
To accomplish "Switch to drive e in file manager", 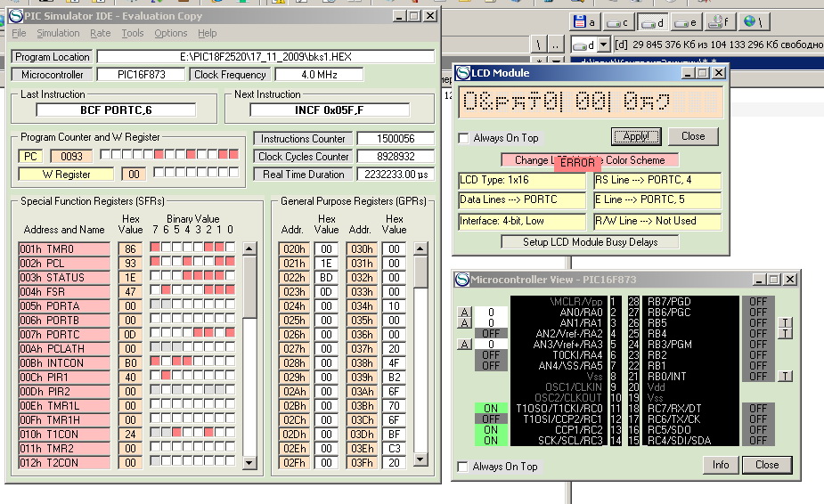I will coord(686,22).
